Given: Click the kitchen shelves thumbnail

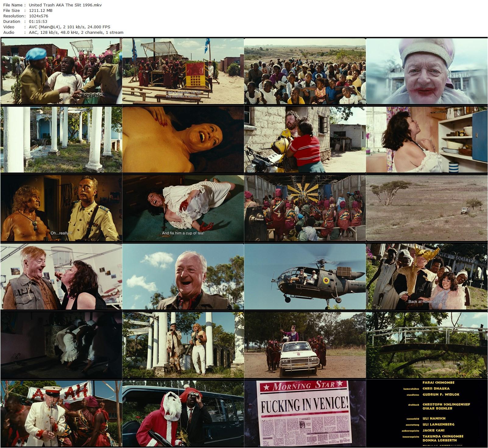Looking at the screenshot, I should [426, 139].
